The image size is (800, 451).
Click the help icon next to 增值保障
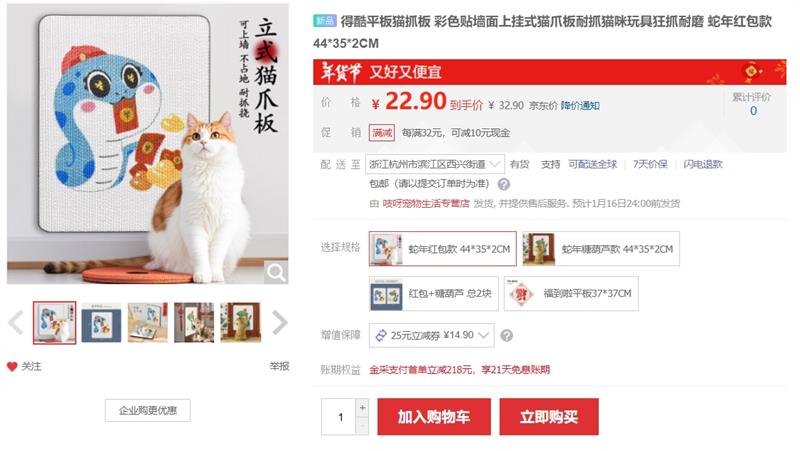[507, 335]
